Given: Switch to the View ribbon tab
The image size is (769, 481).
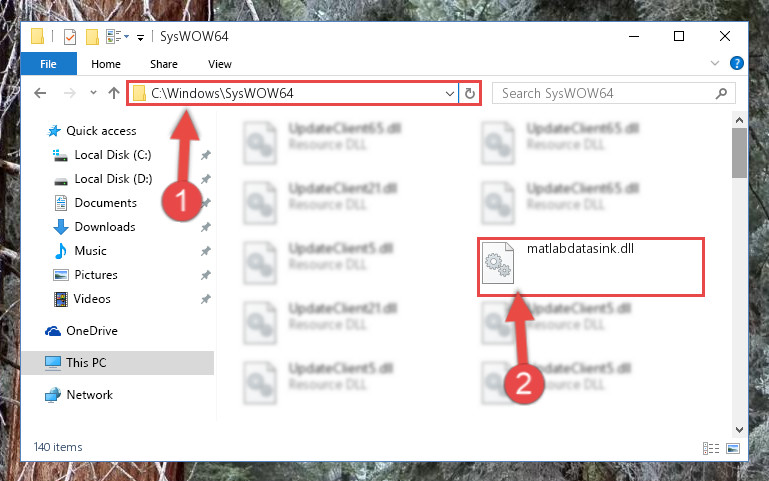Looking at the screenshot, I should [219, 64].
